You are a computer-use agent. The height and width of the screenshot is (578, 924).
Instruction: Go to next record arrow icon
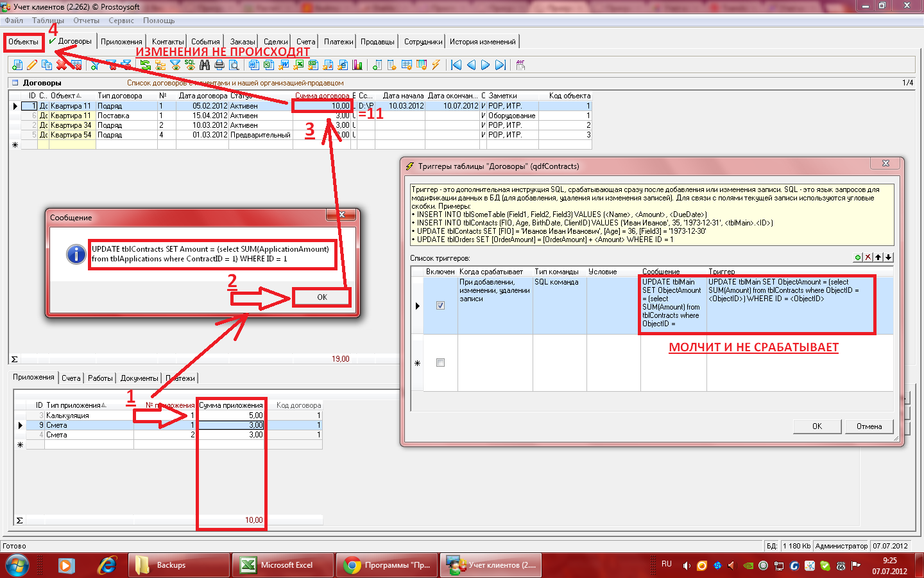486,65
